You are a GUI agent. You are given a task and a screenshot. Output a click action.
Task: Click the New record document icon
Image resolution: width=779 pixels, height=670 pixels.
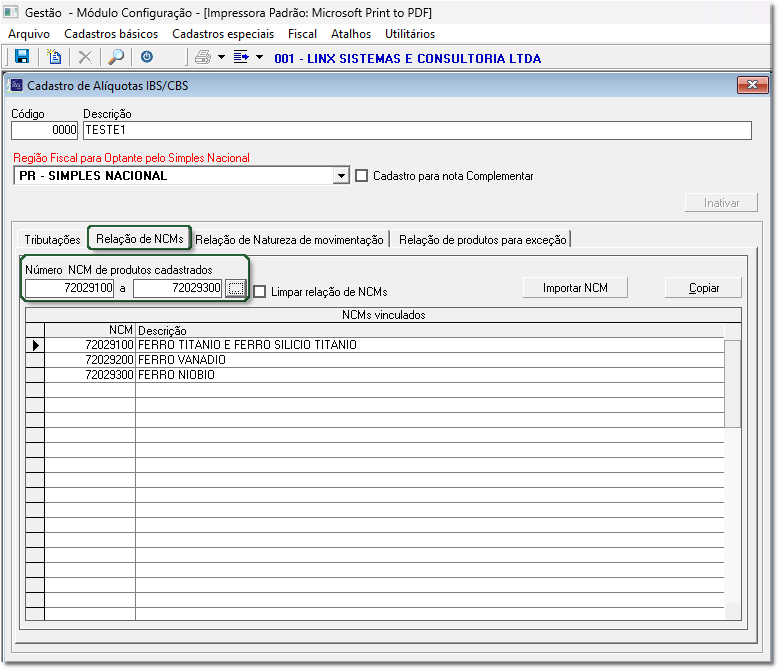coord(54,57)
